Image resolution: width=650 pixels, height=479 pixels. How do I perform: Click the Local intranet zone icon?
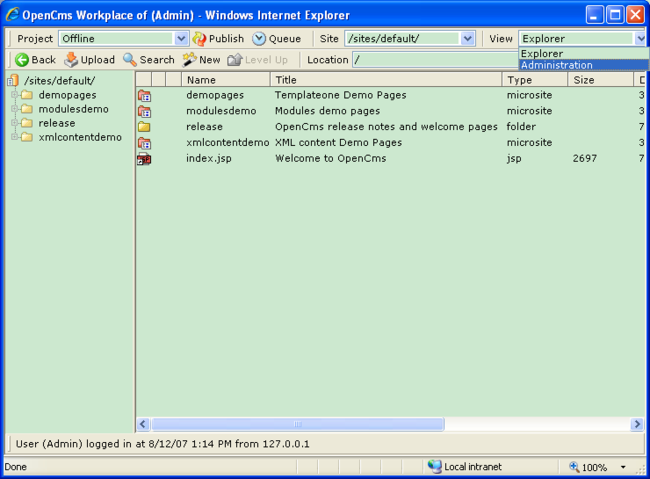[434, 467]
